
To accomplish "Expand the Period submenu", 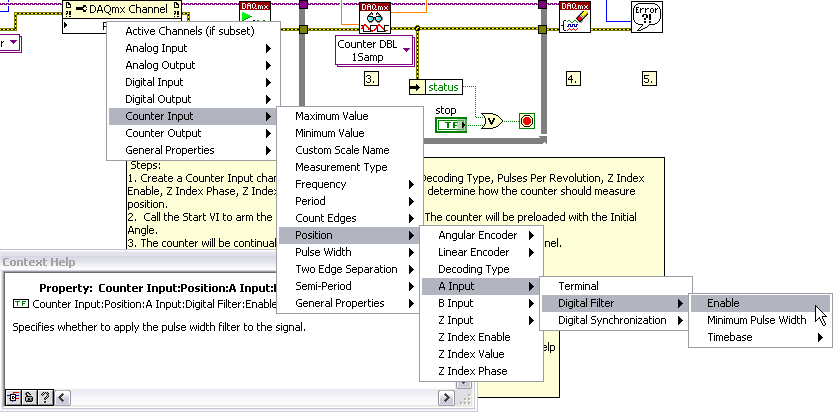I will 350,201.
